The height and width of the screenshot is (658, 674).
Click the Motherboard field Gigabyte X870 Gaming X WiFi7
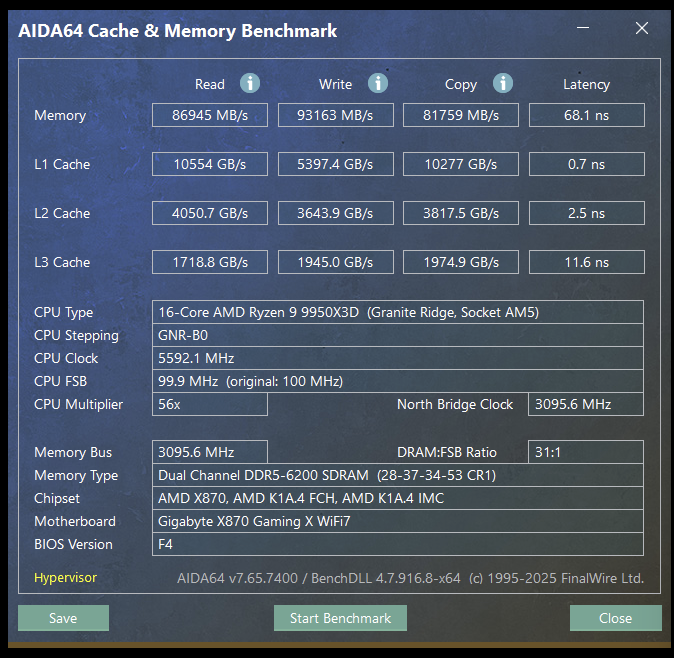point(398,521)
